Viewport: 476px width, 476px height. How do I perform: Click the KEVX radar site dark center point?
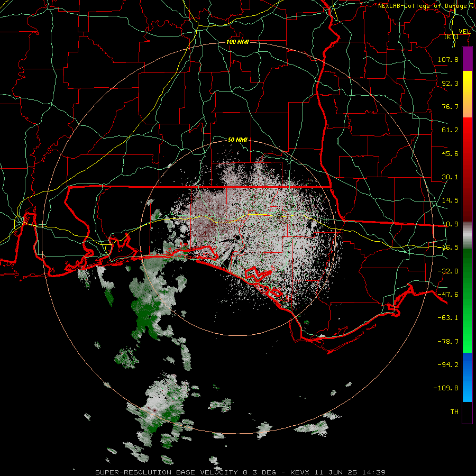click(237, 238)
